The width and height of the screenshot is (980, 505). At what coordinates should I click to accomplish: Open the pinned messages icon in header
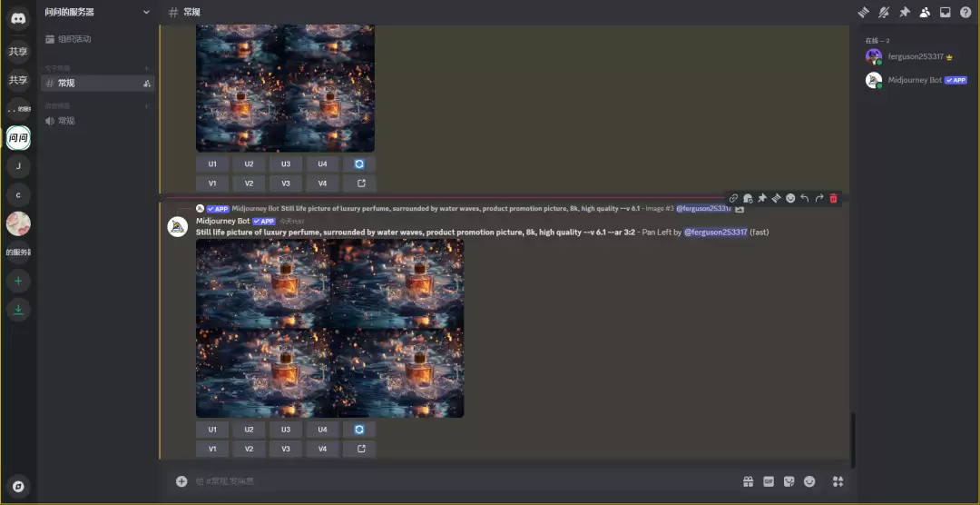[904, 13]
